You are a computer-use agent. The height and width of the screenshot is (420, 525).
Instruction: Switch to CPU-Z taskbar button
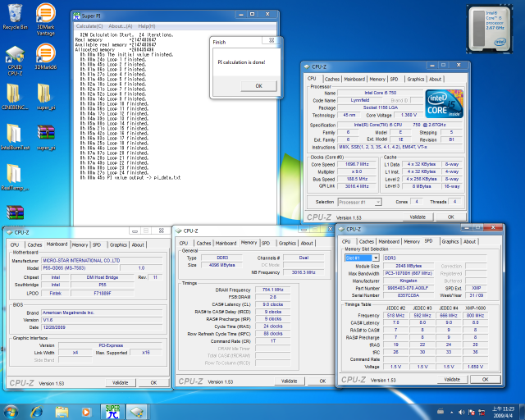click(137, 412)
